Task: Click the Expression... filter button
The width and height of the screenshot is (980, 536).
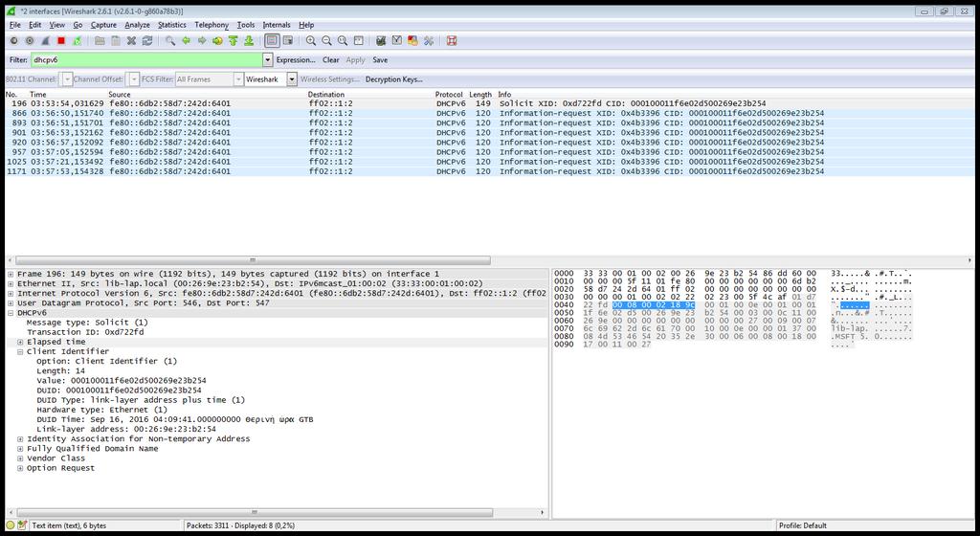Action: tap(296, 60)
